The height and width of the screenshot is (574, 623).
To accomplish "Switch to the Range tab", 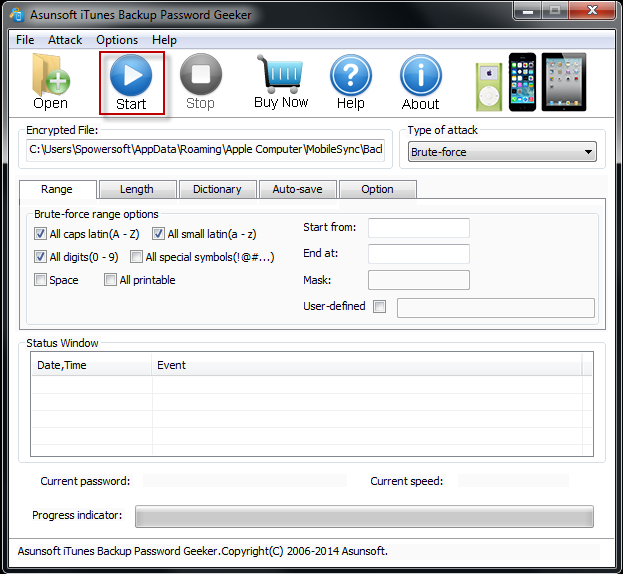I will [57, 189].
